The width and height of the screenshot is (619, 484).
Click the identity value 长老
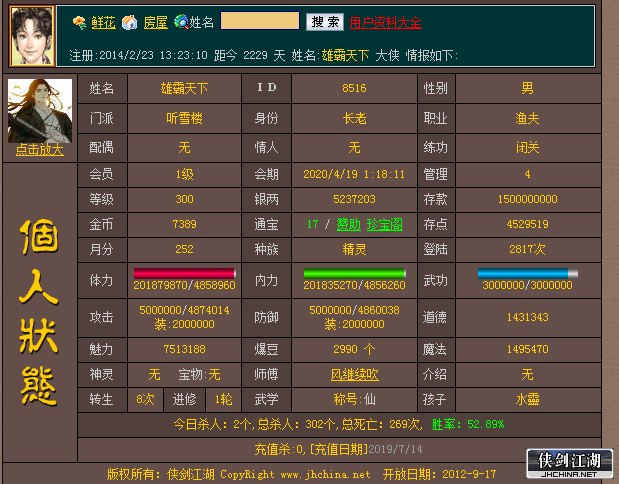point(355,118)
